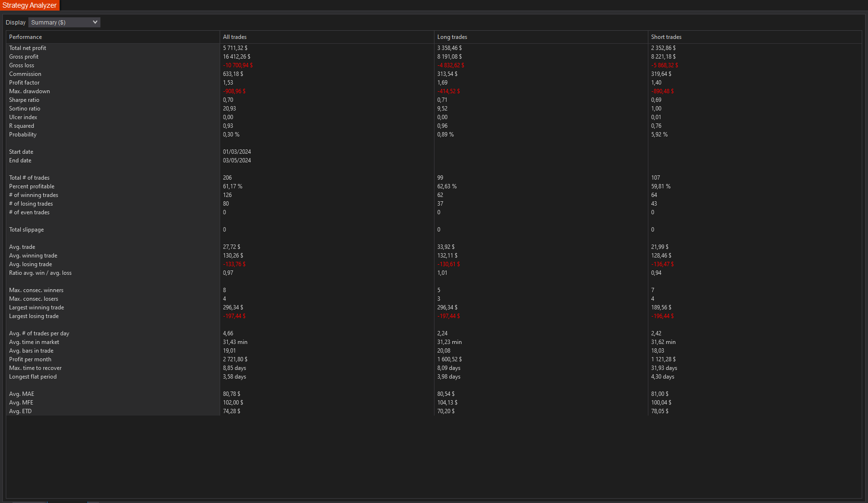The image size is (868, 503).
Task: Click Short trades probability 5,92 %
Action: tap(659, 135)
